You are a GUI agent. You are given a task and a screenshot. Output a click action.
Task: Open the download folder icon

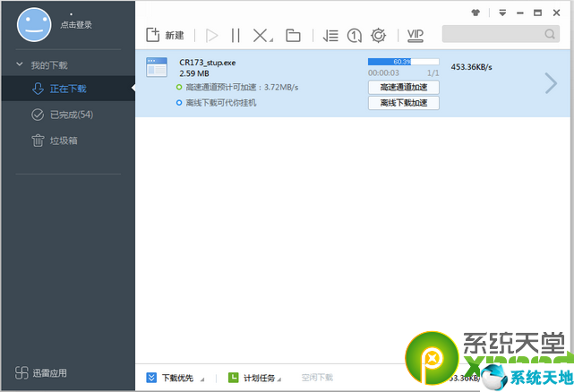pyautogui.click(x=293, y=36)
